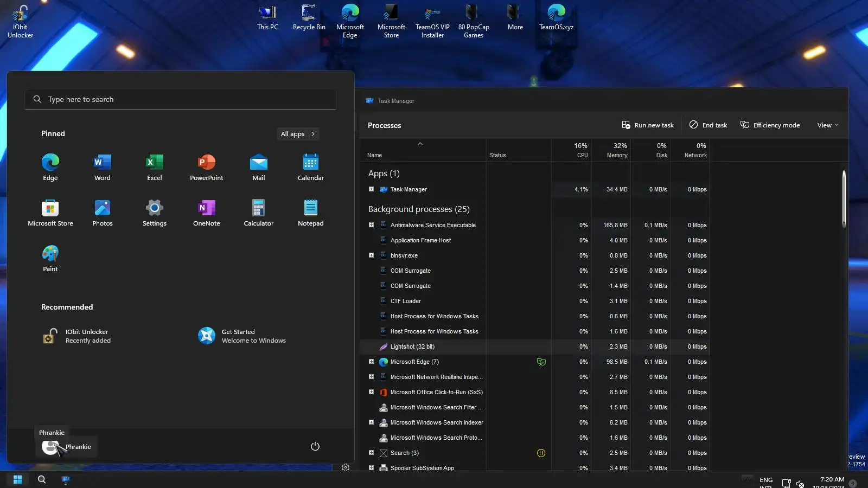Select Microsoft Windows Search Filter process row
Image resolution: width=868 pixels, height=488 pixels.
pos(535,407)
